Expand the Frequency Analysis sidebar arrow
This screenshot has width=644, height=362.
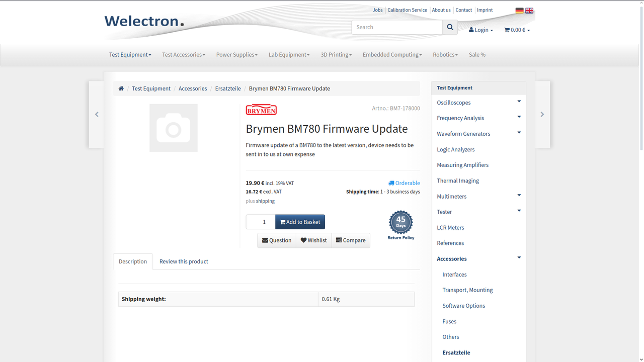pyautogui.click(x=519, y=117)
